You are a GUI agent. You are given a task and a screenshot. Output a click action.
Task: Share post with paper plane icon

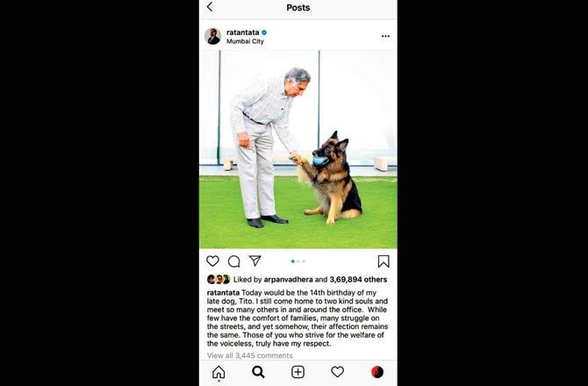click(255, 261)
